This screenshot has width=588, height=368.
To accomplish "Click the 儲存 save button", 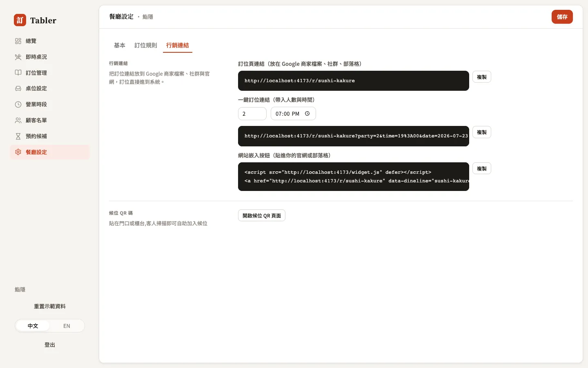I will coord(562,17).
